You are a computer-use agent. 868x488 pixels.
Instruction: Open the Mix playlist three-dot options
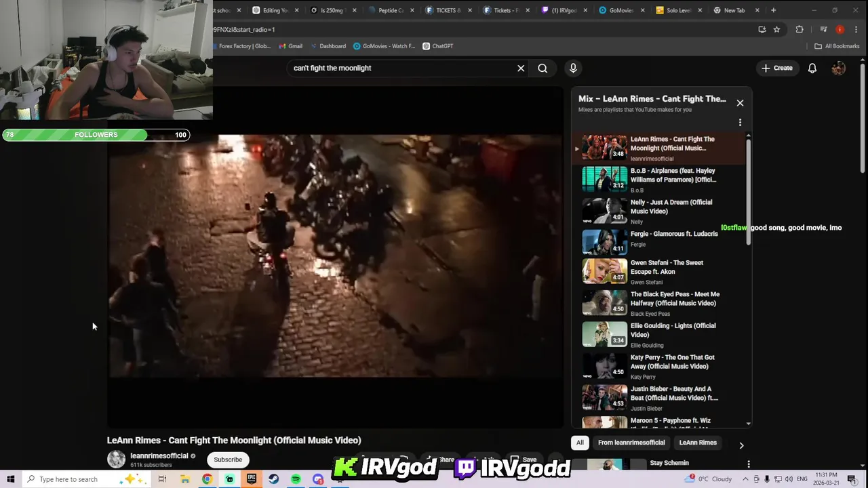[x=740, y=123]
